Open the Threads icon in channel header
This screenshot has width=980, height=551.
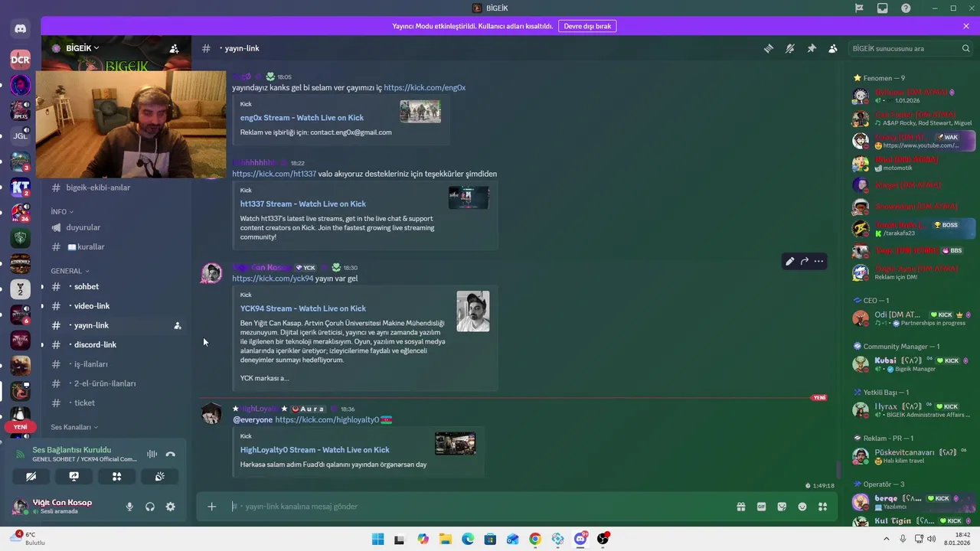tap(769, 48)
